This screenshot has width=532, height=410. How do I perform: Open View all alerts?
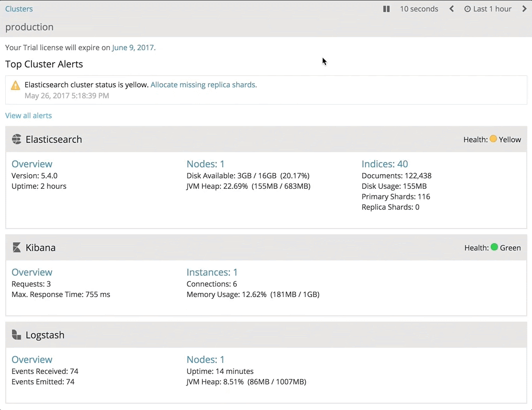point(29,116)
